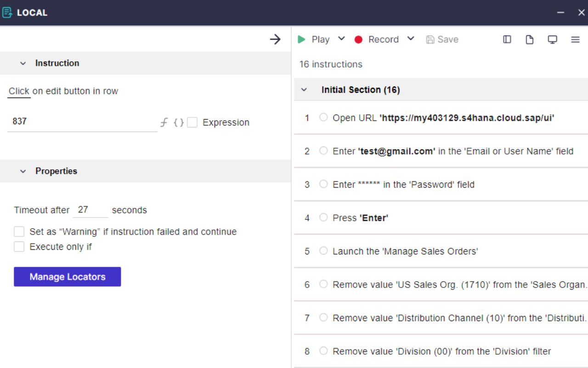Screen dimensions: 588x368
Task: Collapse the 'Initial Section (16)' group
Action: coord(304,89)
